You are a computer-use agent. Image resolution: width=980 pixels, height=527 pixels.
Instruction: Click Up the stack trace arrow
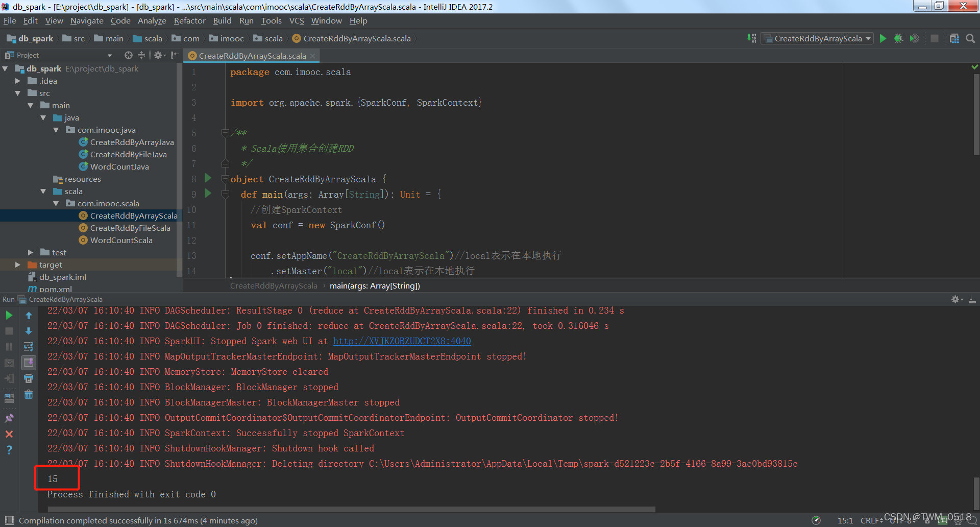tap(29, 316)
